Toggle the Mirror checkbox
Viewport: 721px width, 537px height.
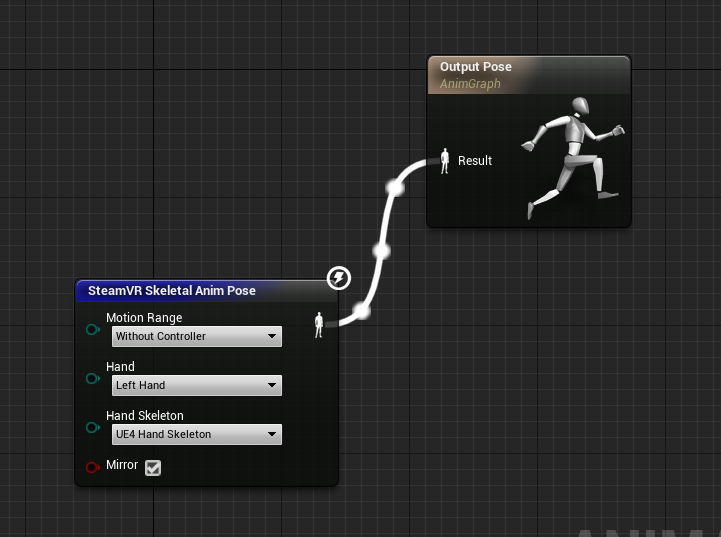(153, 468)
